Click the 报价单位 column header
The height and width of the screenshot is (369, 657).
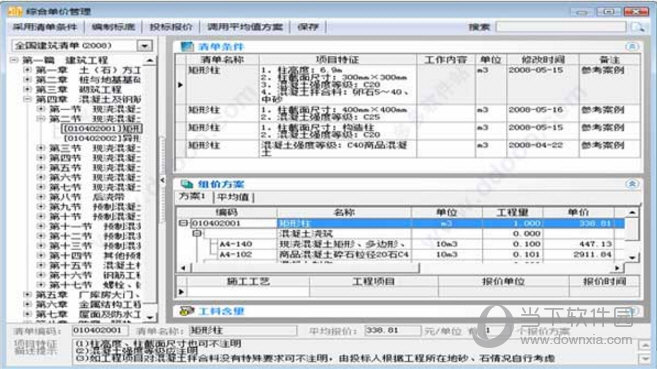(x=503, y=281)
